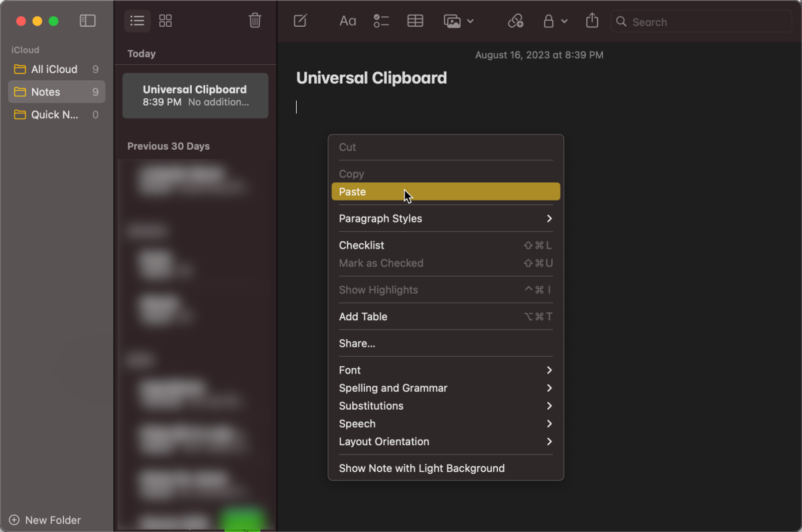Viewport: 802px width, 532px height.
Task: Open the share sheet icon
Action: tap(591, 21)
